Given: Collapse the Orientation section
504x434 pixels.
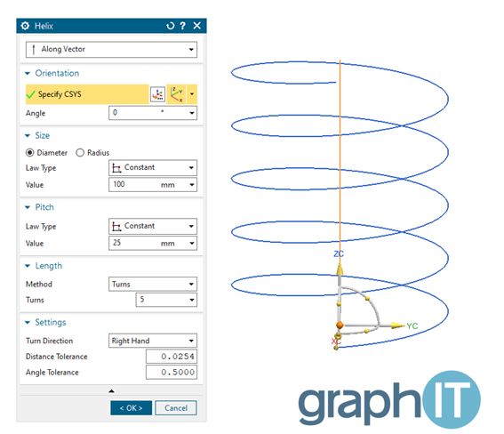Looking at the screenshot, I should coord(28,73).
